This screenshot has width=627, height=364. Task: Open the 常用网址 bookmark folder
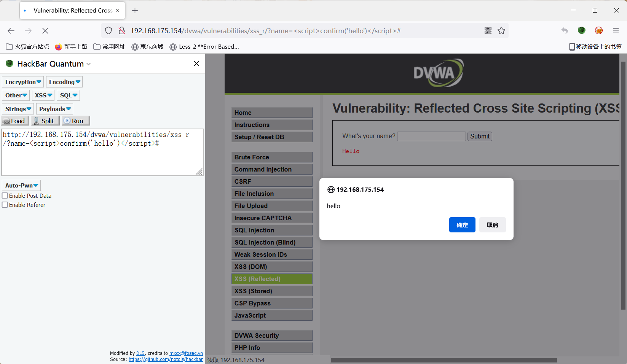[x=109, y=47]
